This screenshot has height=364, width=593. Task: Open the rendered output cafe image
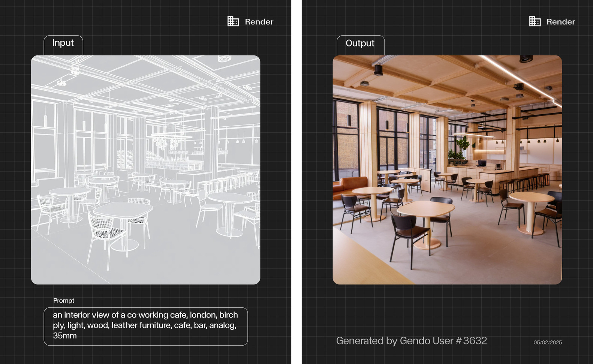coord(447,170)
